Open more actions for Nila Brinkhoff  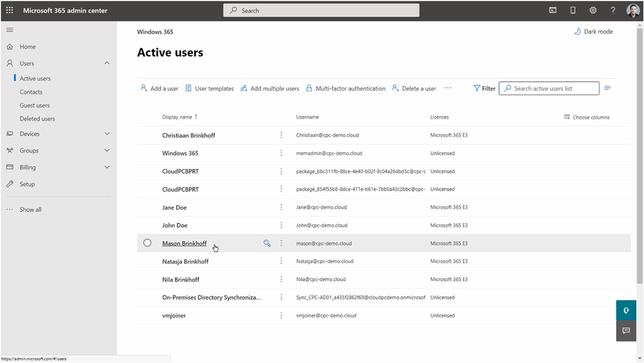(x=281, y=279)
